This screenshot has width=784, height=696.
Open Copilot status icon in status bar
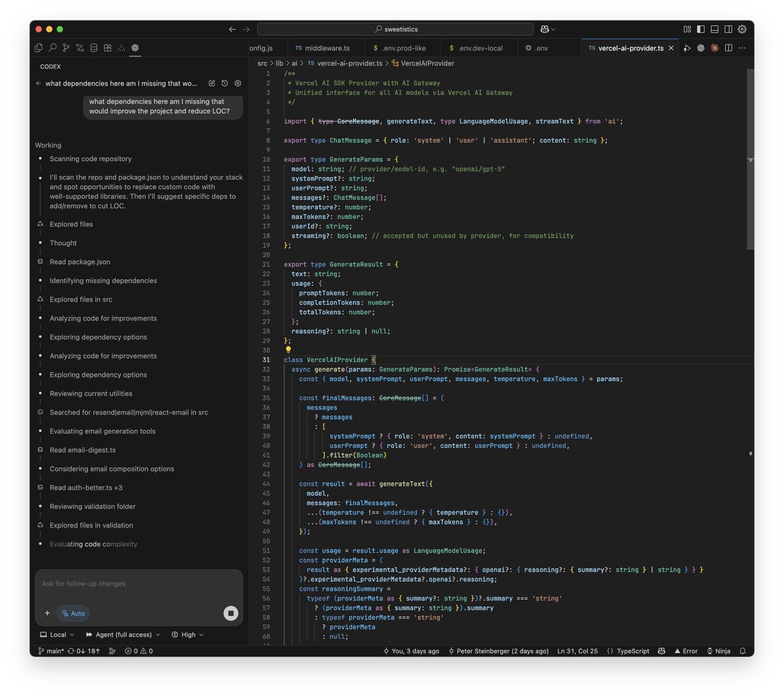click(662, 651)
